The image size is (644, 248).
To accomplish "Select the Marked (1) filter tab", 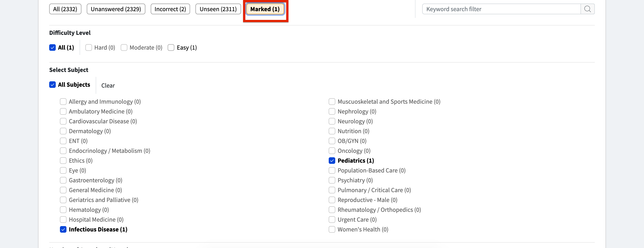I will pyautogui.click(x=265, y=9).
